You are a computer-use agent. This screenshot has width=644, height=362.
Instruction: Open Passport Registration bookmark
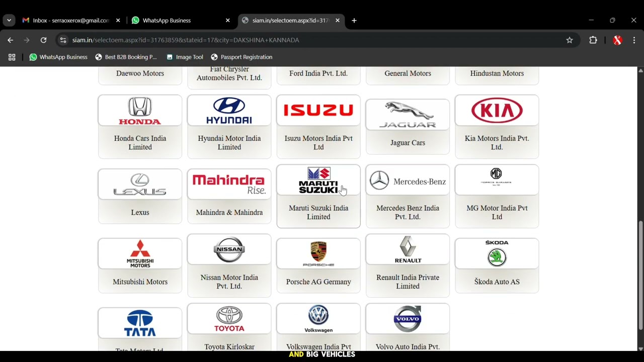click(242, 57)
